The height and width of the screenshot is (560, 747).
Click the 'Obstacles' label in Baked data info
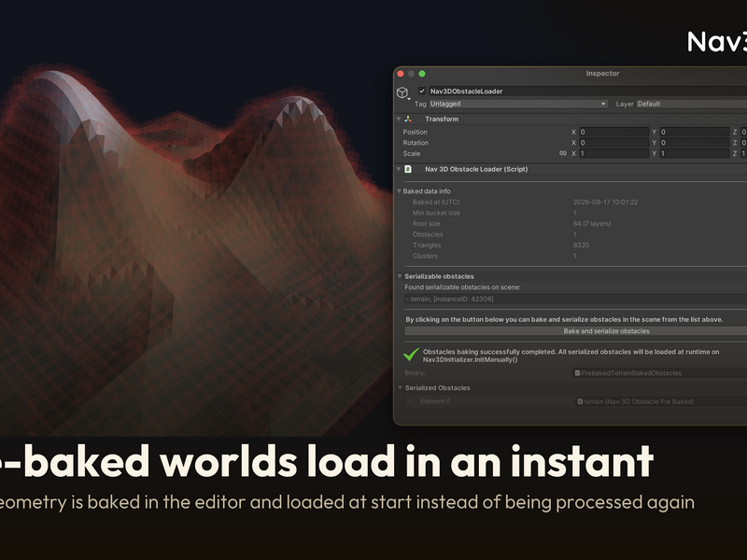point(428,234)
